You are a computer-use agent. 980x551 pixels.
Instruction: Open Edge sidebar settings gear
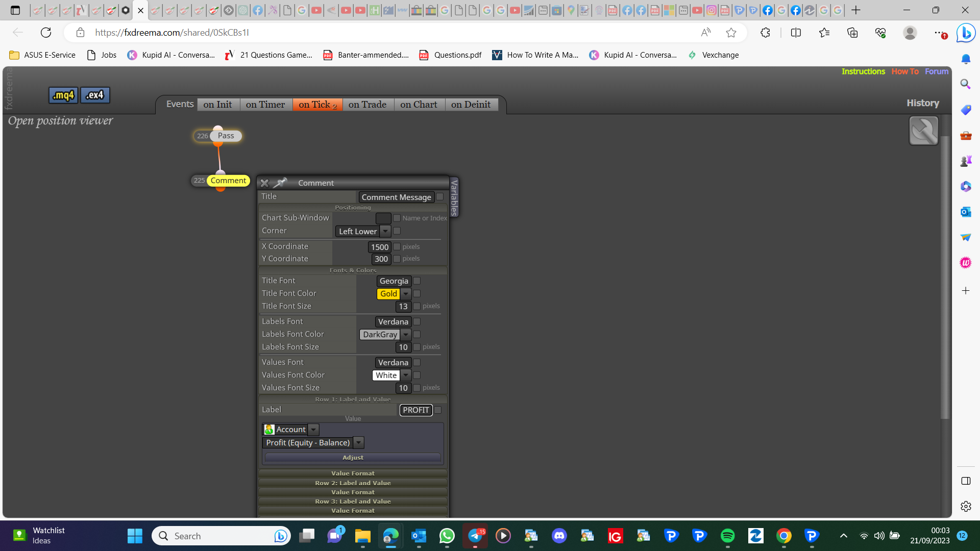965,506
